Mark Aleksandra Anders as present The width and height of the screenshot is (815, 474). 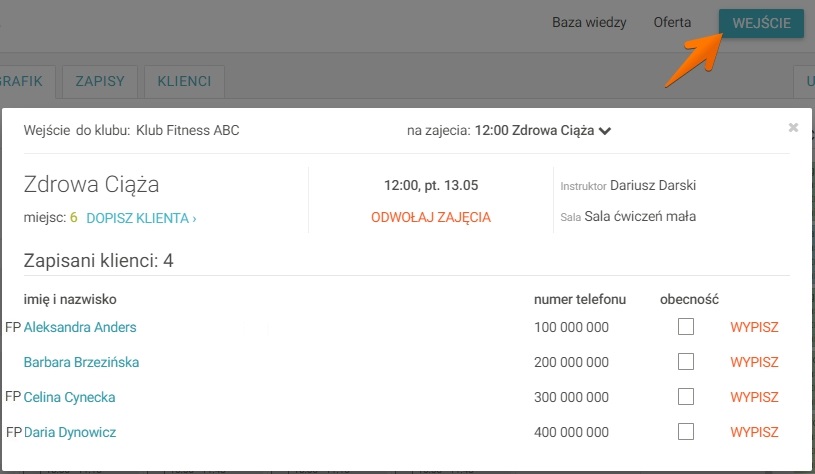tap(686, 327)
